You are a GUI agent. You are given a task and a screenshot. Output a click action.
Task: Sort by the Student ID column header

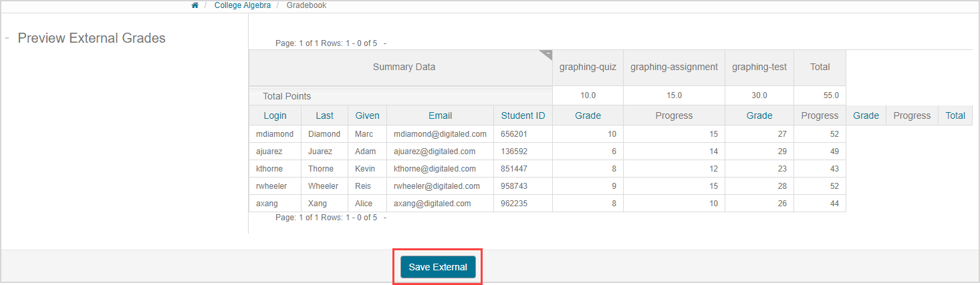tap(523, 115)
